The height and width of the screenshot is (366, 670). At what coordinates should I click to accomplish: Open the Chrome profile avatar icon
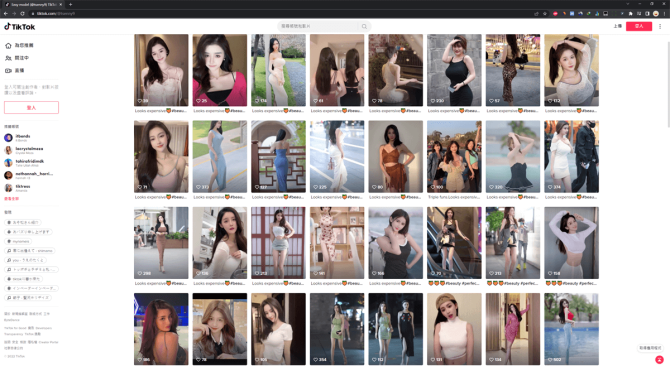(655, 14)
